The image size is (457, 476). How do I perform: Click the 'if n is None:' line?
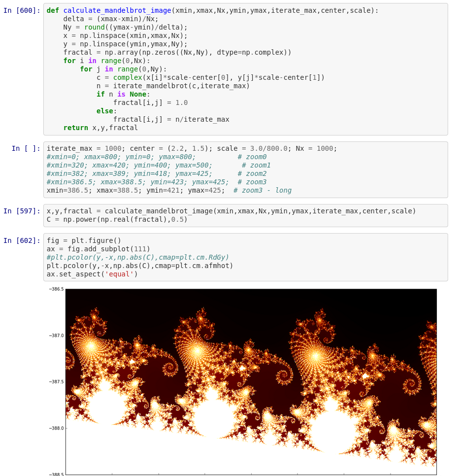tap(123, 95)
